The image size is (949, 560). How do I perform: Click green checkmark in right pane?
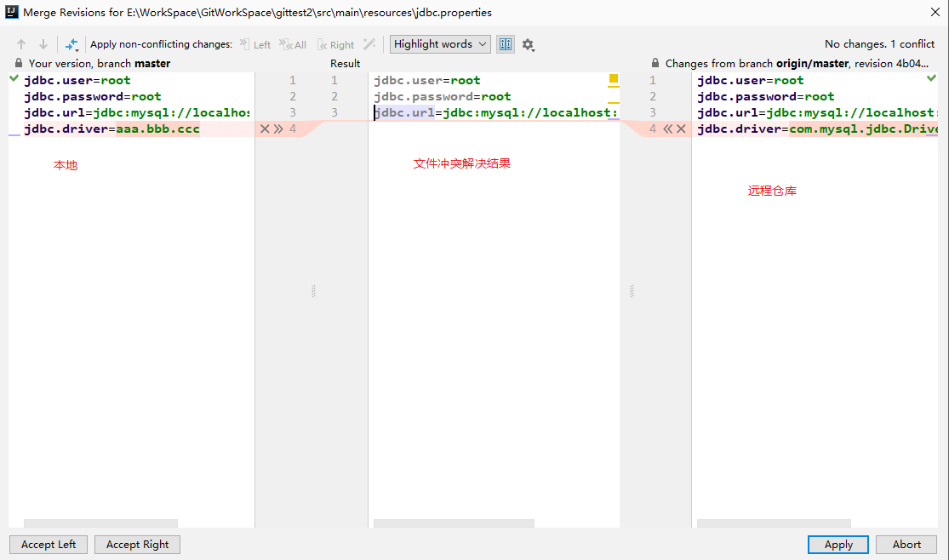click(931, 78)
